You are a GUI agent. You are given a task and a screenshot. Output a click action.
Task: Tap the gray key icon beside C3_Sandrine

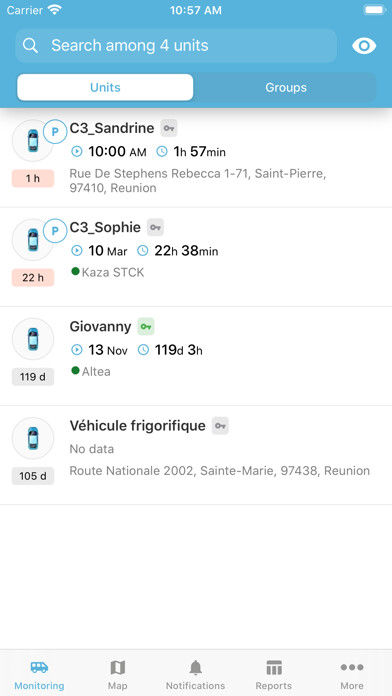[x=169, y=128]
